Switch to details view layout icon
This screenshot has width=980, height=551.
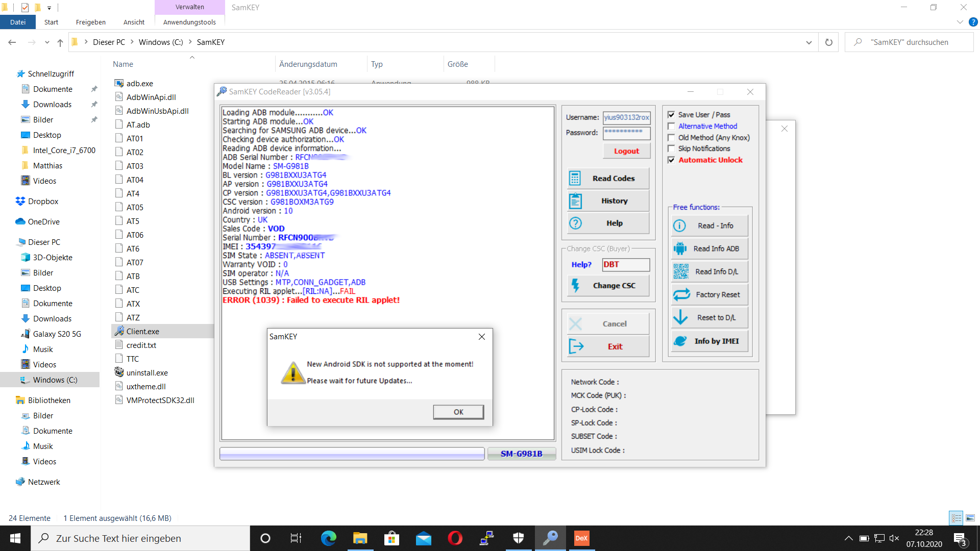coord(956,518)
